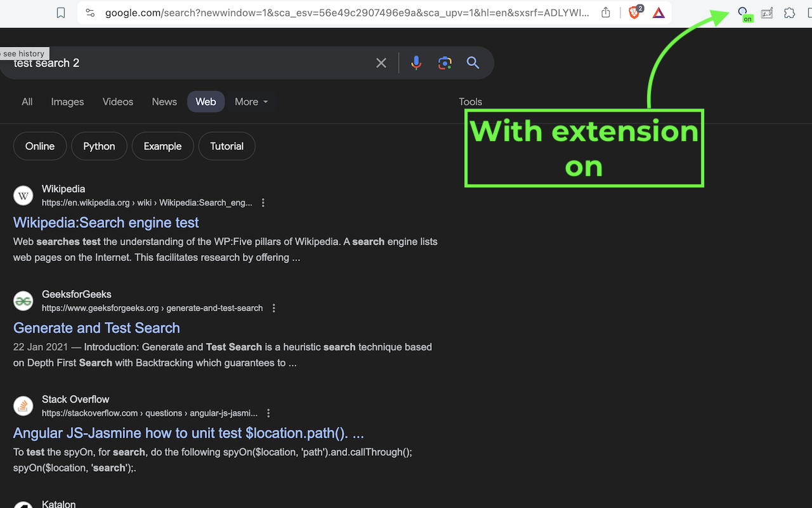Open Google Lens image search icon
Image resolution: width=812 pixels, height=508 pixels.
pyautogui.click(x=445, y=63)
